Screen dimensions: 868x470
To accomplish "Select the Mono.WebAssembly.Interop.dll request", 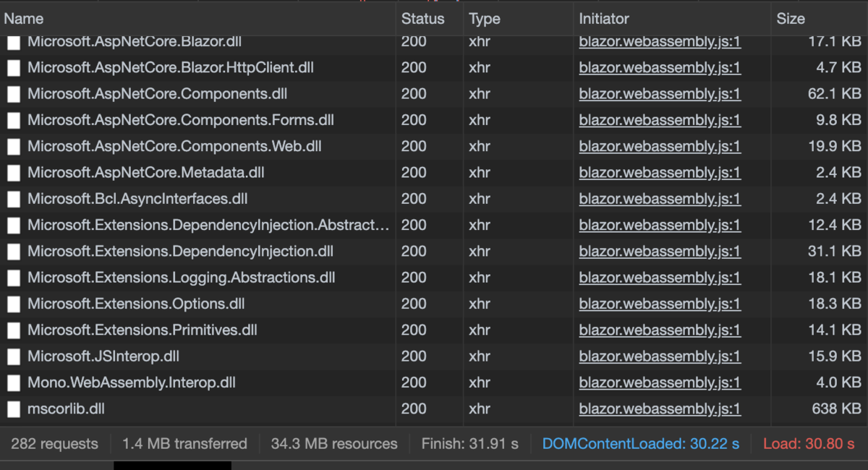I will (132, 383).
